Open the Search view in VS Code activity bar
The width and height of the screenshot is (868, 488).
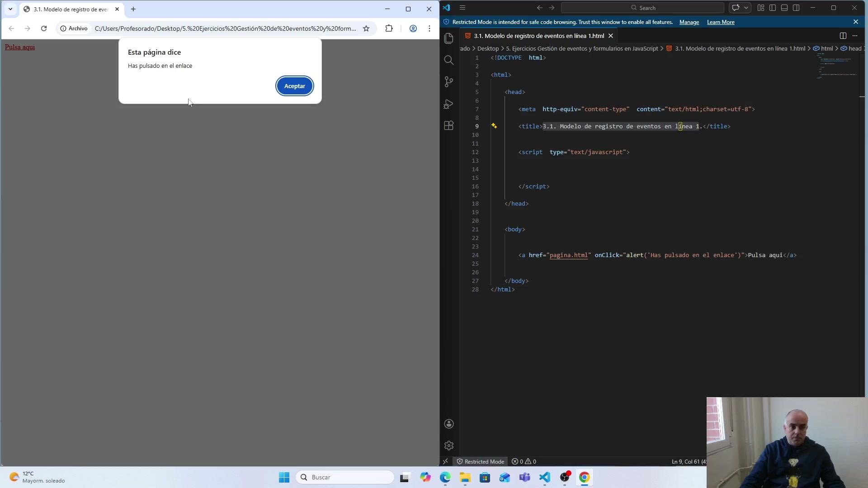(449, 60)
